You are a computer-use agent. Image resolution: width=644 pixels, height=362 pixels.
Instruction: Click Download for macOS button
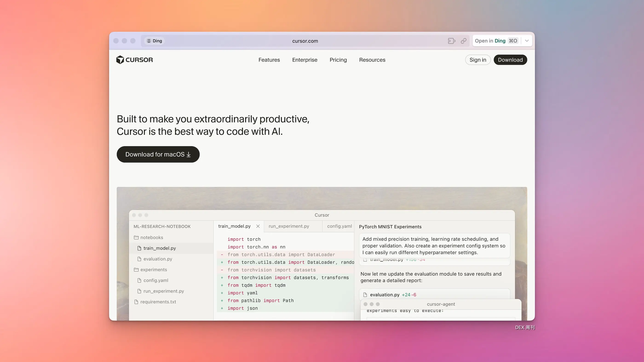click(158, 154)
